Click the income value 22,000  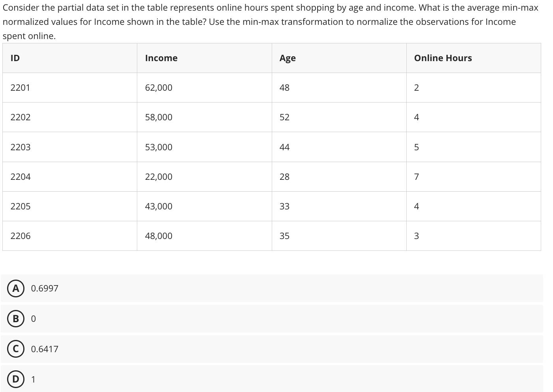159,177
